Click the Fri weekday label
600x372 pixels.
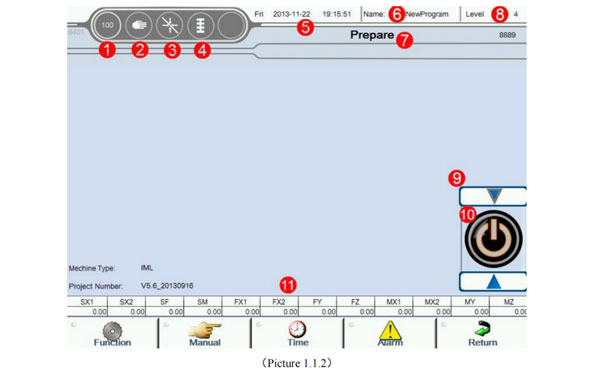click(x=259, y=14)
